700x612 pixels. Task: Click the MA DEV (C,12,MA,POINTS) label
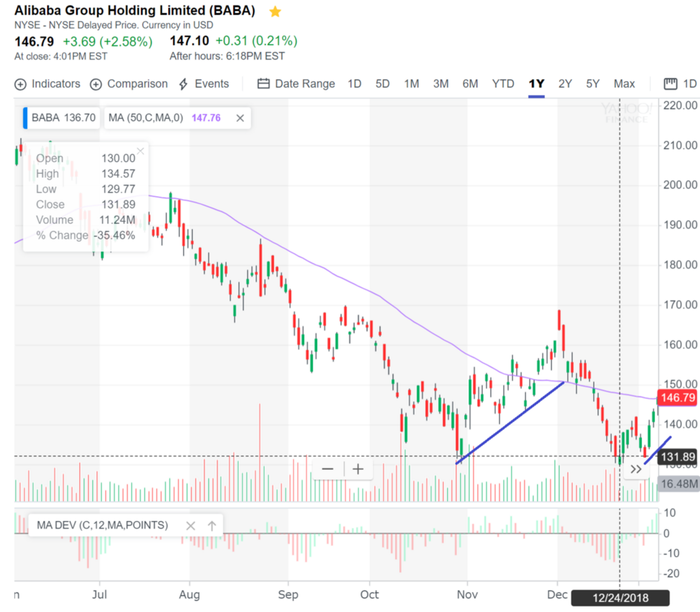click(x=102, y=525)
